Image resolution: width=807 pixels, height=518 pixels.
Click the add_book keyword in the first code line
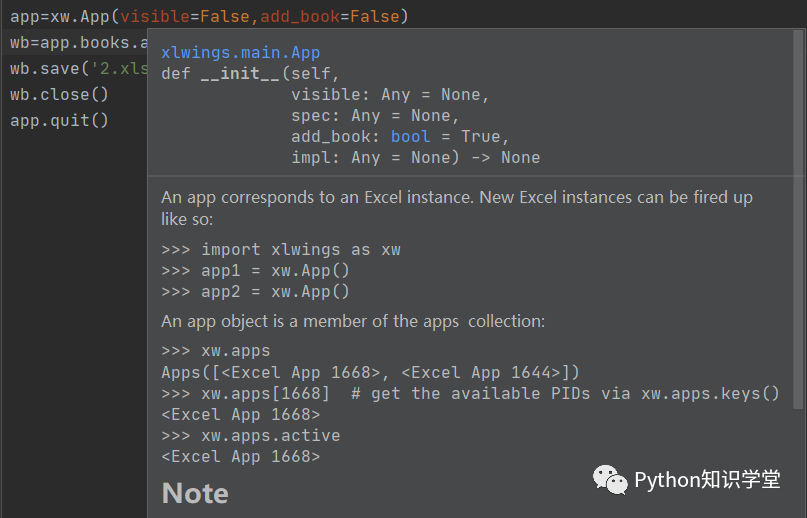300,16
